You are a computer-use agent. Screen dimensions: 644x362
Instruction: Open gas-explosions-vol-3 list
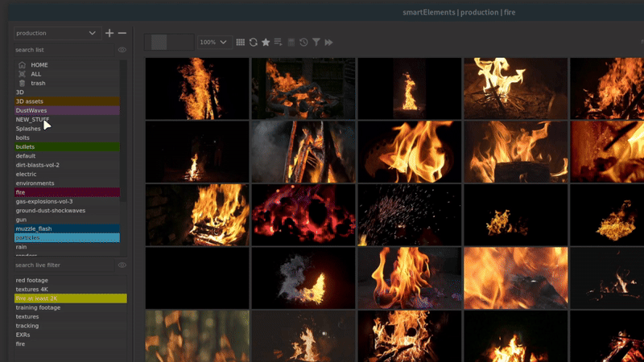point(67,202)
